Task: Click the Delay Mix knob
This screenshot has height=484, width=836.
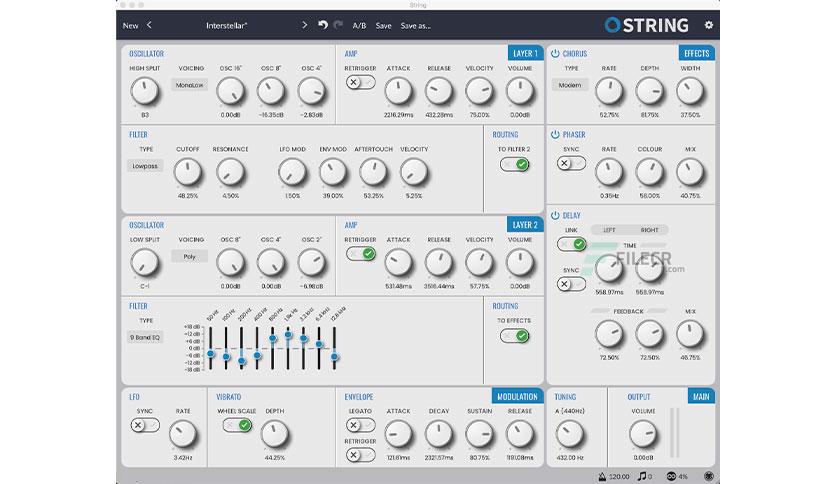Action: 690,334
